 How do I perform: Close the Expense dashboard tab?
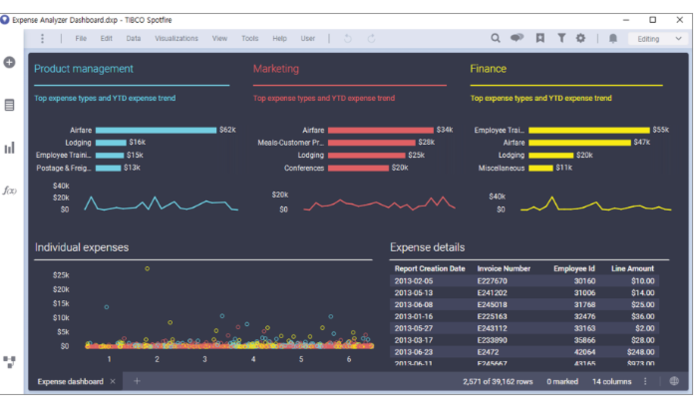click(113, 381)
